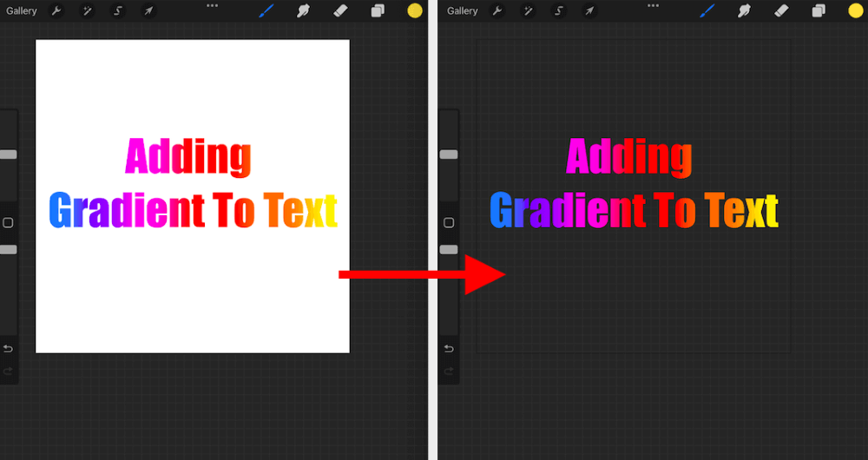
Task: Click 'Gradient To Text' on dark canvas
Action: point(634,210)
